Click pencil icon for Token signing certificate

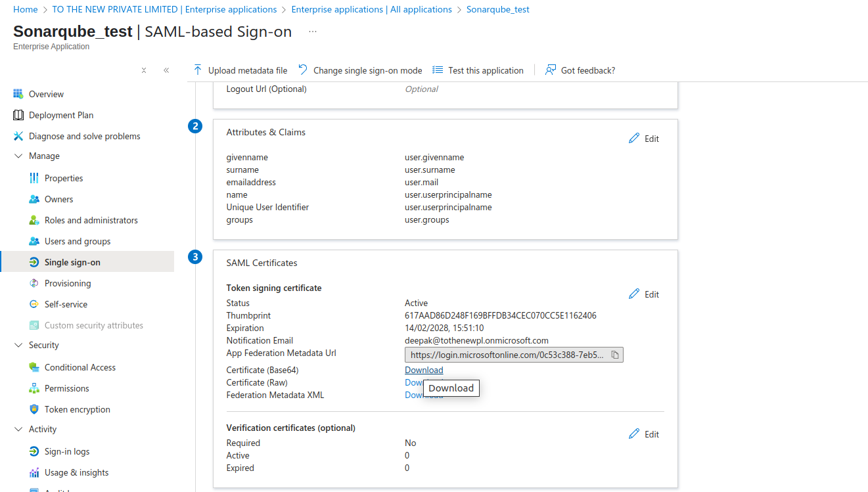634,294
